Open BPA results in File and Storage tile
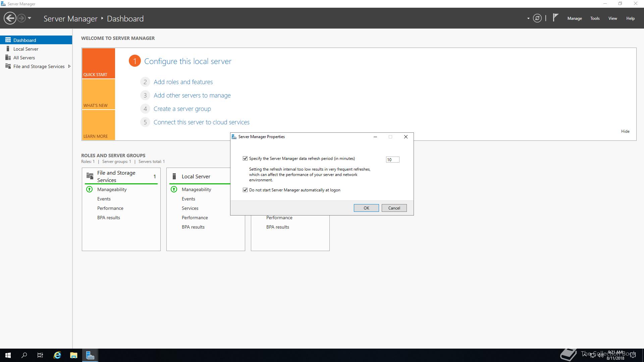Image resolution: width=644 pixels, height=362 pixels. (x=109, y=218)
